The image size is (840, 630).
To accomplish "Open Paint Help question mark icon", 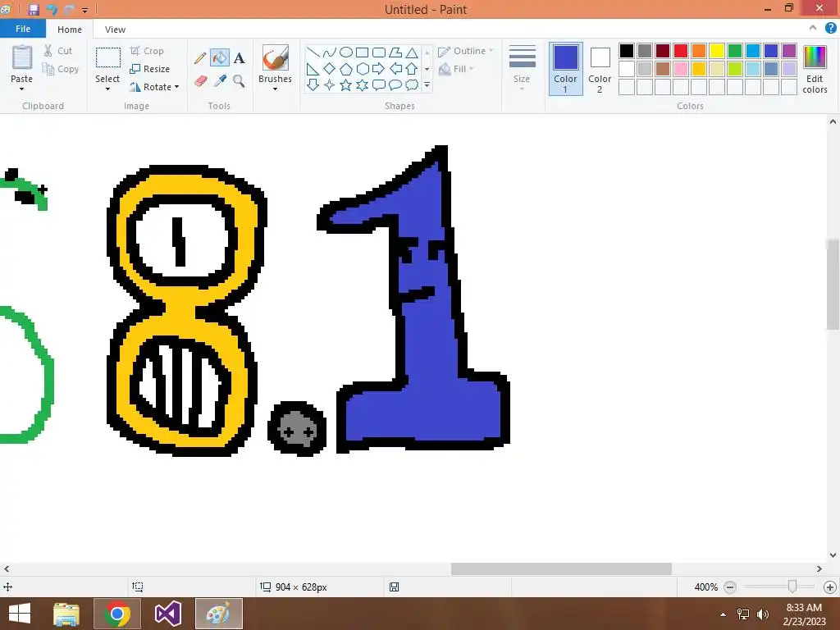I will click(830, 29).
